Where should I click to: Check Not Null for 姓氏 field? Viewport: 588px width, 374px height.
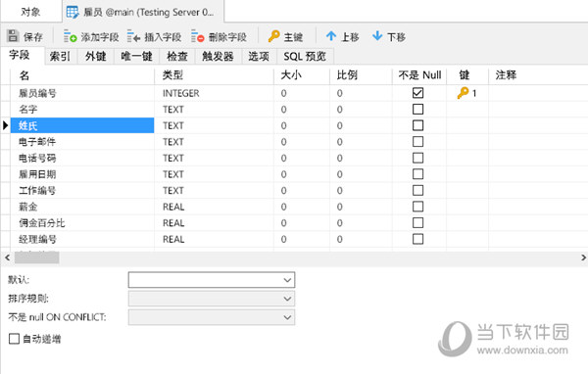(x=417, y=125)
